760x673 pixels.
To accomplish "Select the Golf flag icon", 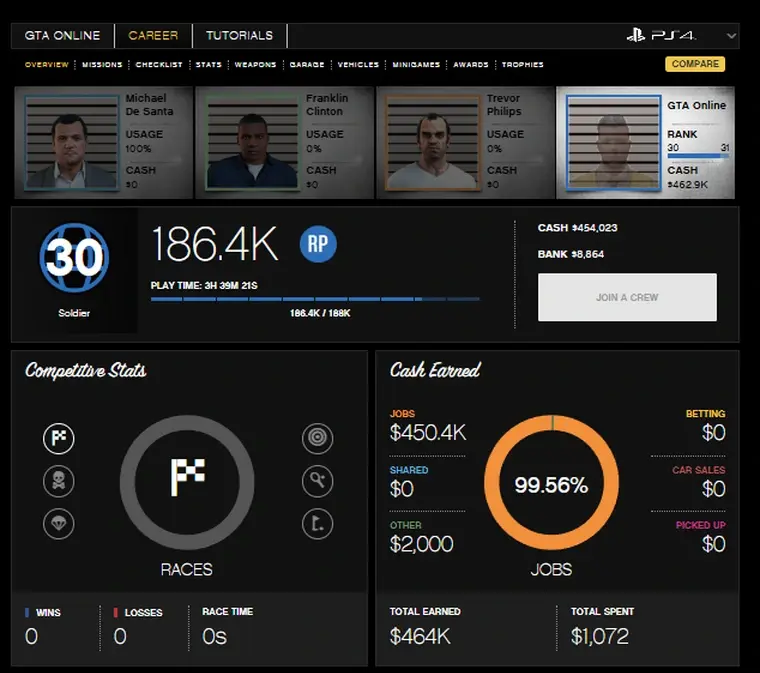I will point(317,523).
